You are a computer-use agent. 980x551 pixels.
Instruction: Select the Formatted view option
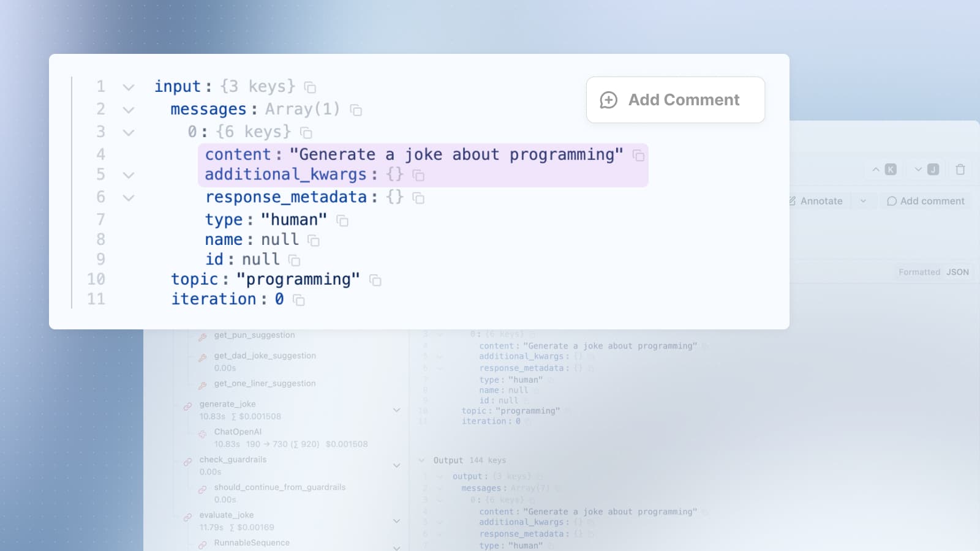tap(919, 272)
